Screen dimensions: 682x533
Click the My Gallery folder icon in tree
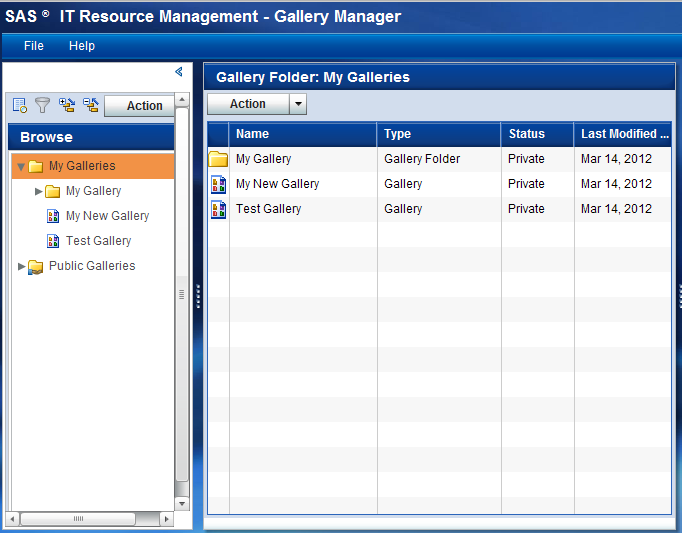pyautogui.click(x=53, y=191)
